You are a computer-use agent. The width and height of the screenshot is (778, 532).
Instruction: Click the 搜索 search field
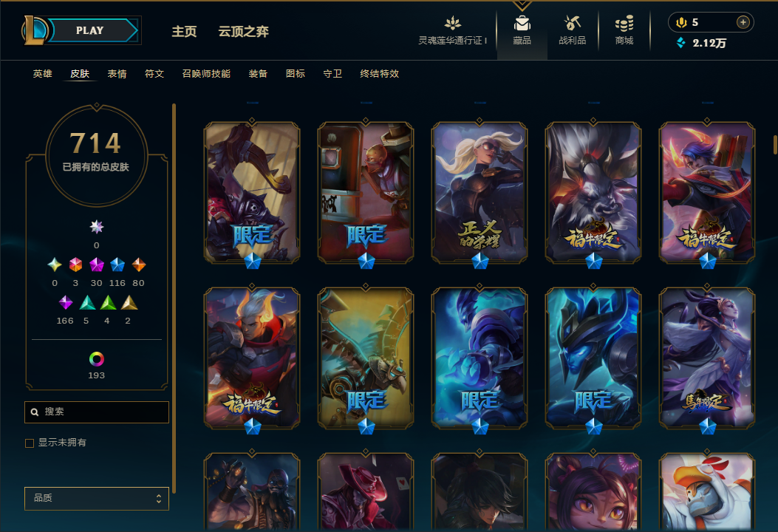97,412
